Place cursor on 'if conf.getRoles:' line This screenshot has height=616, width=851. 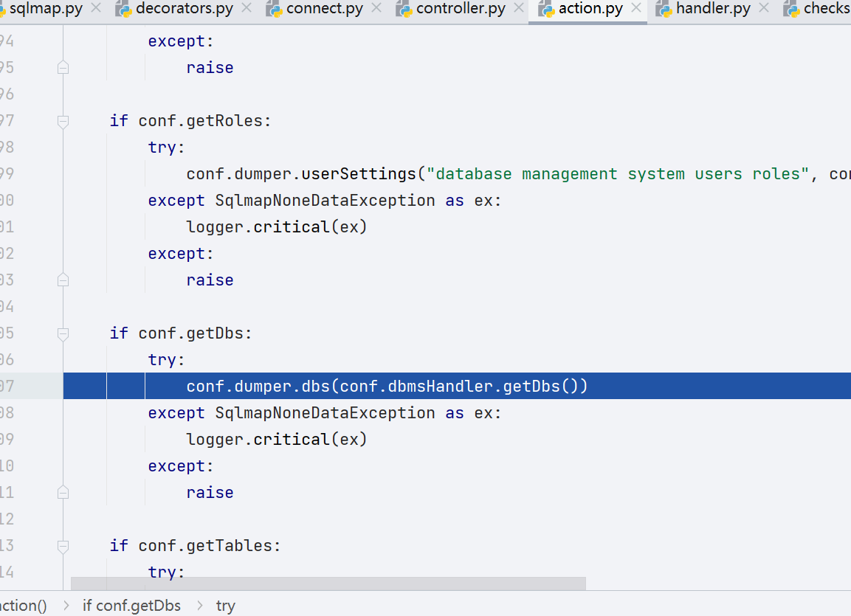pyautogui.click(x=190, y=120)
